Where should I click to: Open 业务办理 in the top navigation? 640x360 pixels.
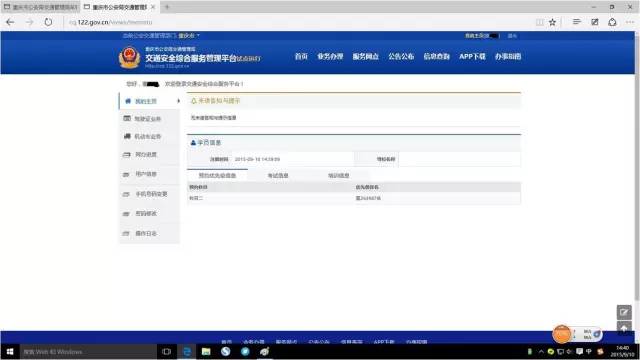click(330, 56)
